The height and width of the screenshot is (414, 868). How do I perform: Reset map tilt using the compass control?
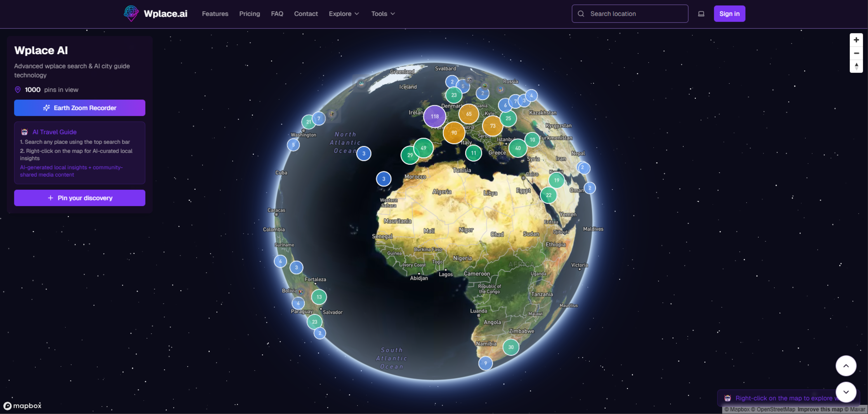click(856, 66)
